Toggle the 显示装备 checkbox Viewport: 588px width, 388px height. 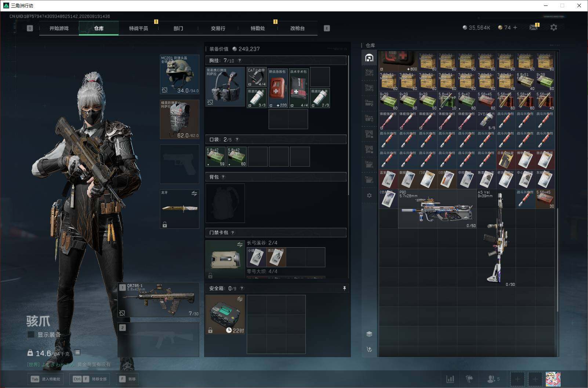tap(31, 334)
